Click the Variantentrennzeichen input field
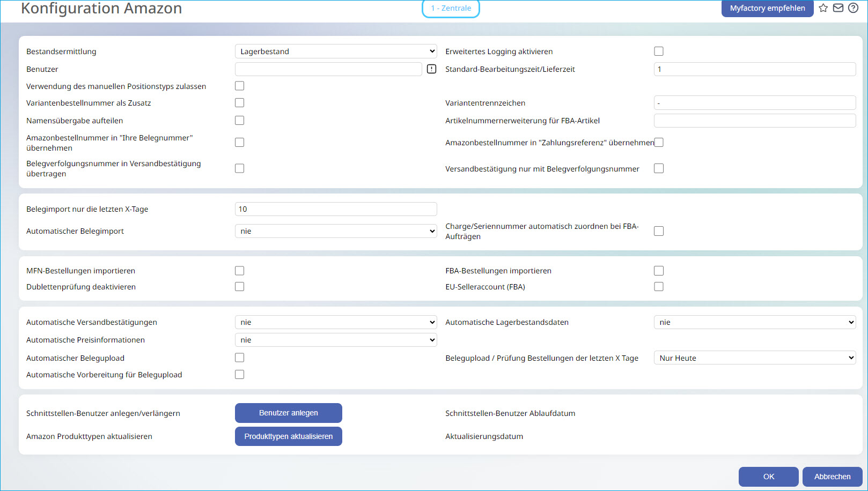The width and height of the screenshot is (868, 491). 755,103
